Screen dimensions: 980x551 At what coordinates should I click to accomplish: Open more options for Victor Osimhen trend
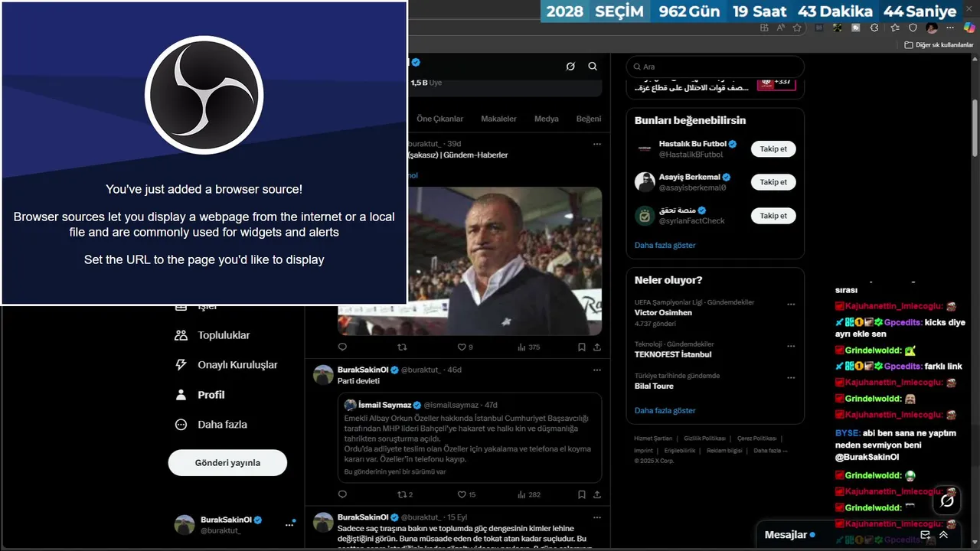(791, 304)
